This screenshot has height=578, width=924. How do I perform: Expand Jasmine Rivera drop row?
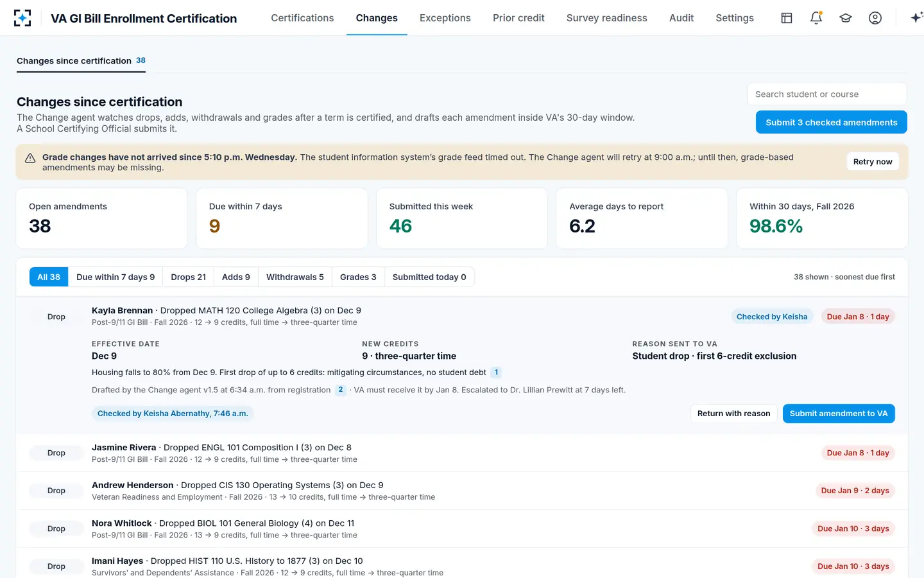[x=462, y=453]
